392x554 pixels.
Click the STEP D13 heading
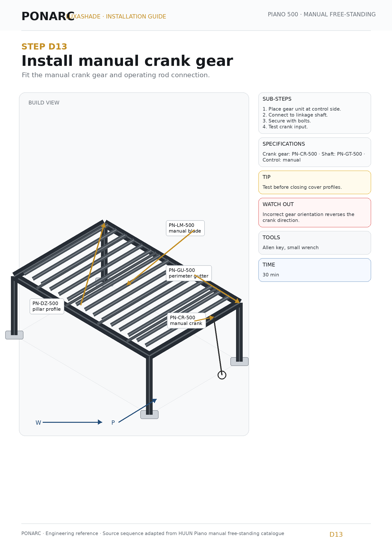[x=44, y=47]
